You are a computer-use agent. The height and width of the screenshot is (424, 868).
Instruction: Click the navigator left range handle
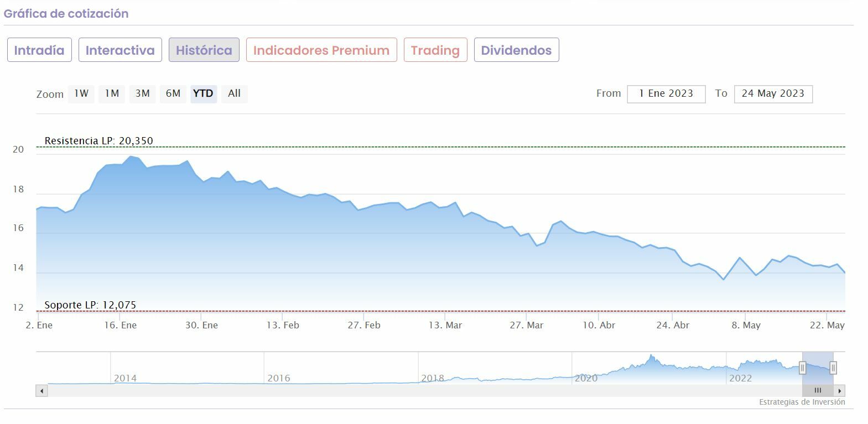(802, 368)
